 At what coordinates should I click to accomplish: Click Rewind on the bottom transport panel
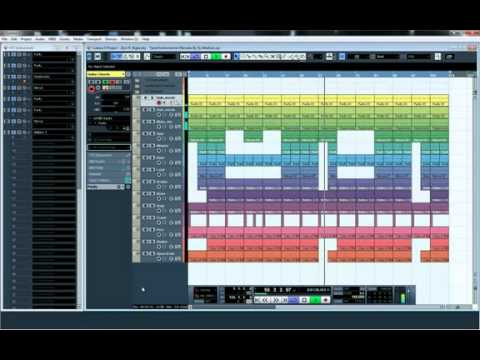click(265, 300)
